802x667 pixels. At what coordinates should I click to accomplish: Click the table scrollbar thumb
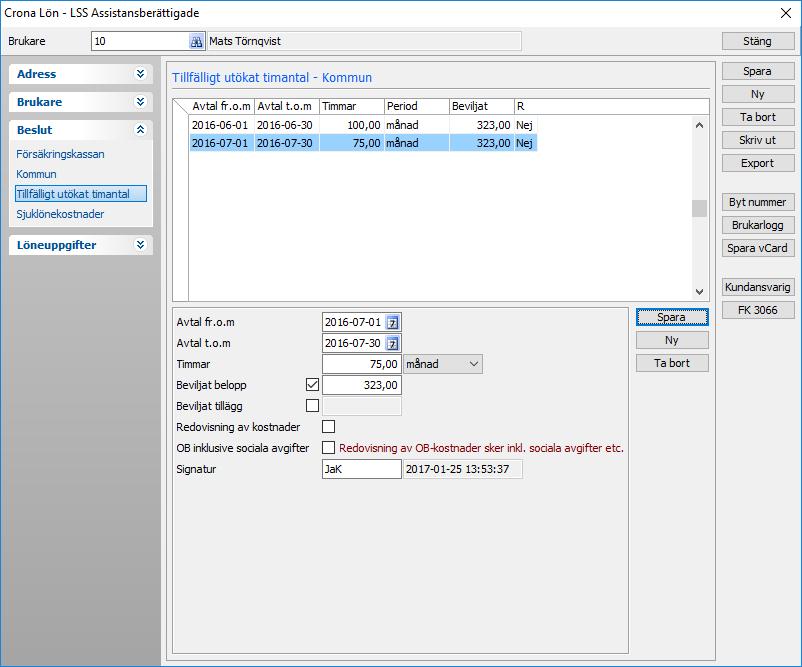tap(699, 208)
